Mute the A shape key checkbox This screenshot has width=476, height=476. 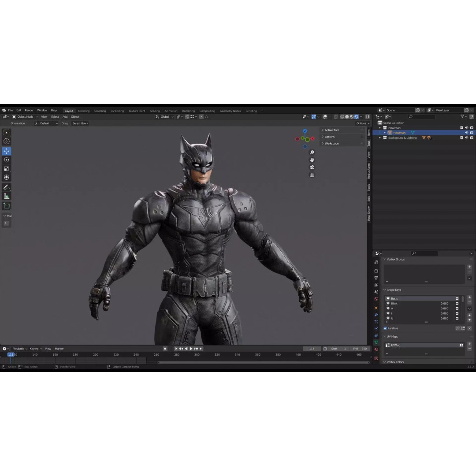click(457, 309)
